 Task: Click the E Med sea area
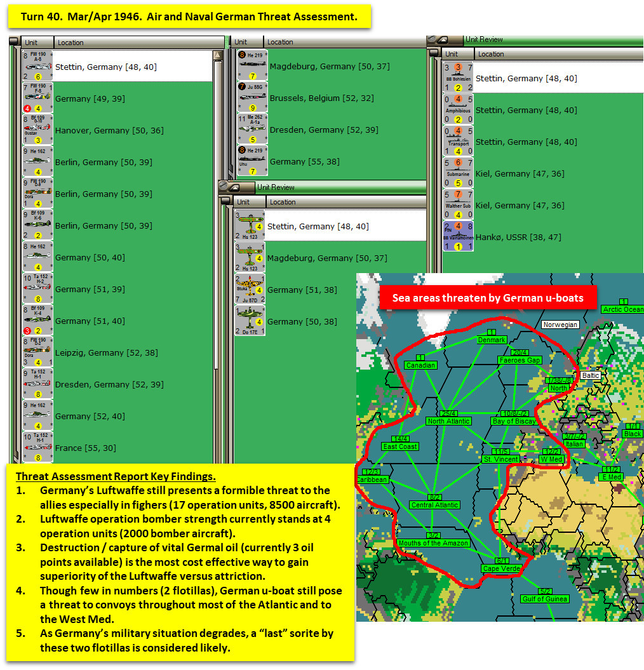[612, 476]
